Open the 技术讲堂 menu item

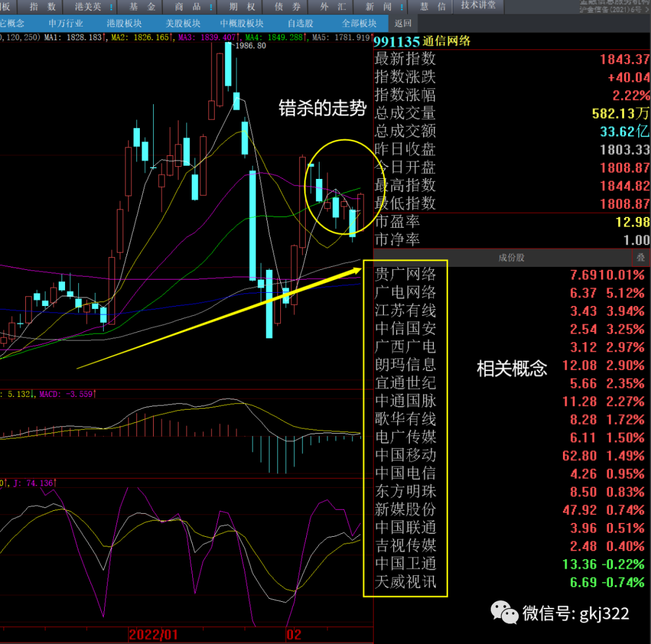click(x=478, y=5)
